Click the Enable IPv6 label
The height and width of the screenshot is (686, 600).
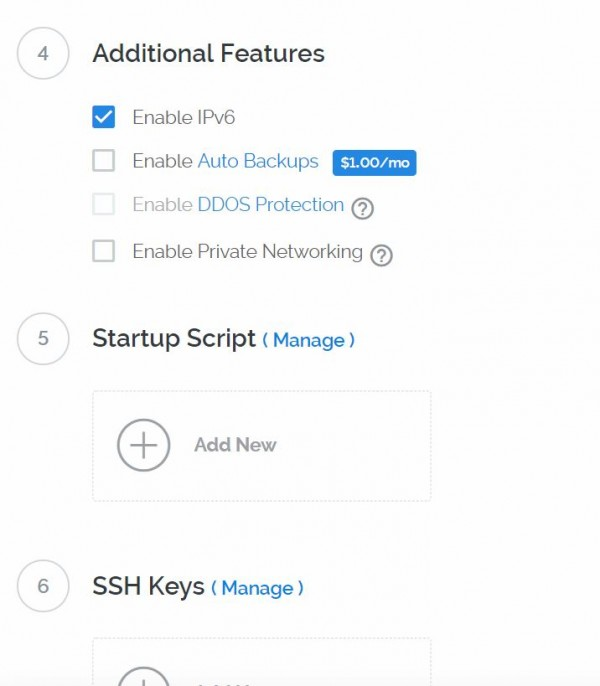coord(184,117)
